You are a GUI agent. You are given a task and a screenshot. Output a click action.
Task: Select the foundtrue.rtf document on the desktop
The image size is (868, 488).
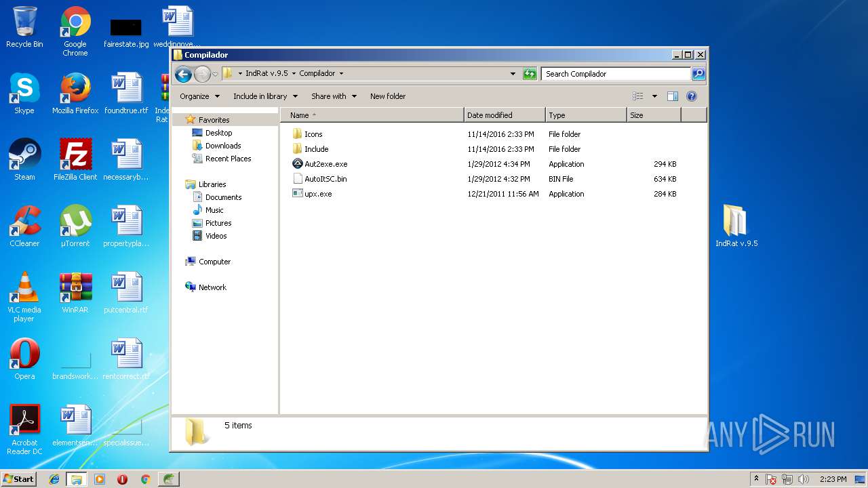coord(126,94)
